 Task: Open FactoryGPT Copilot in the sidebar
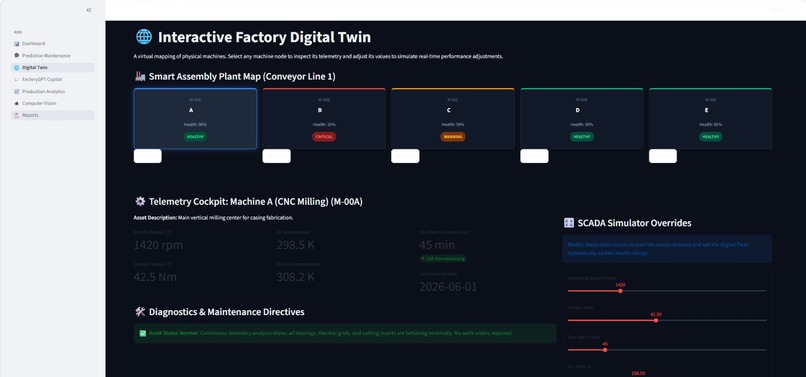click(x=53, y=79)
